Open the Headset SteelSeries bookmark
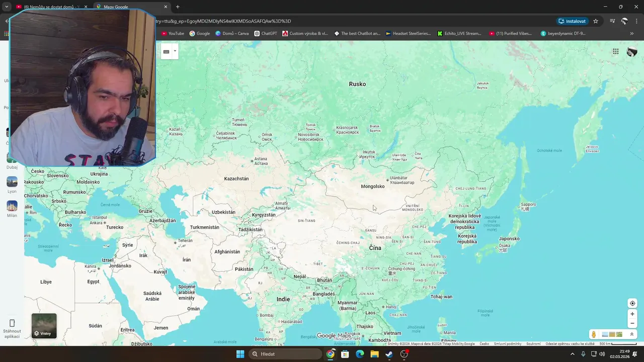The width and height of the screenshot is (644, 362). click(x=408, y=34)
